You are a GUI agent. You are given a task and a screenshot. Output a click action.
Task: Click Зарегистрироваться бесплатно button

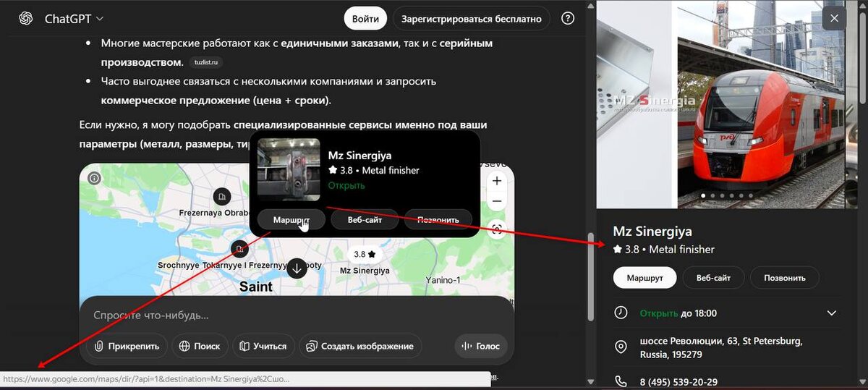click(x=472, y=19)
